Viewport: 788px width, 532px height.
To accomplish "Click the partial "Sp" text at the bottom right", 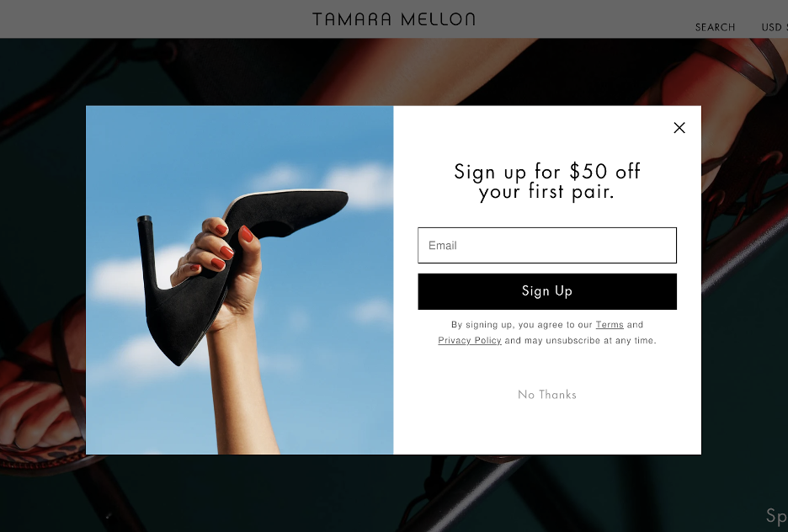I will coord(776,515).
